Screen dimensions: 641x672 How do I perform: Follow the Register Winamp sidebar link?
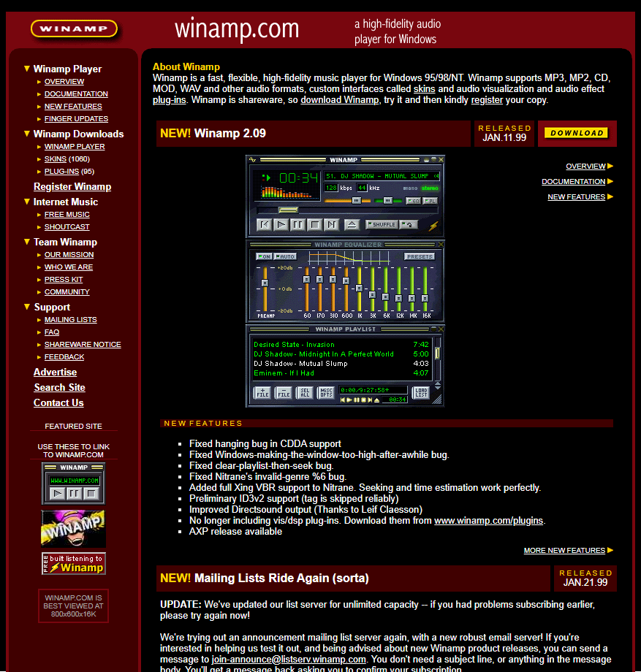[72, 186]
